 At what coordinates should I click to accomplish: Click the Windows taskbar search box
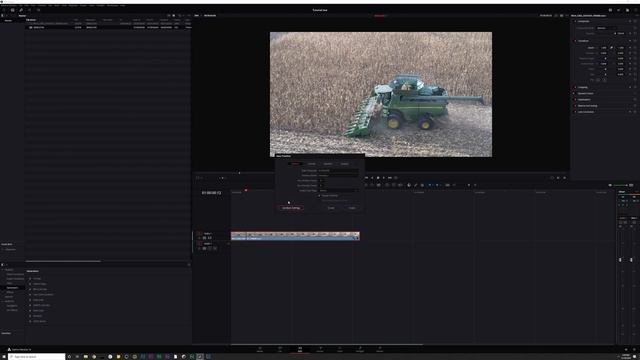[37, 356]
